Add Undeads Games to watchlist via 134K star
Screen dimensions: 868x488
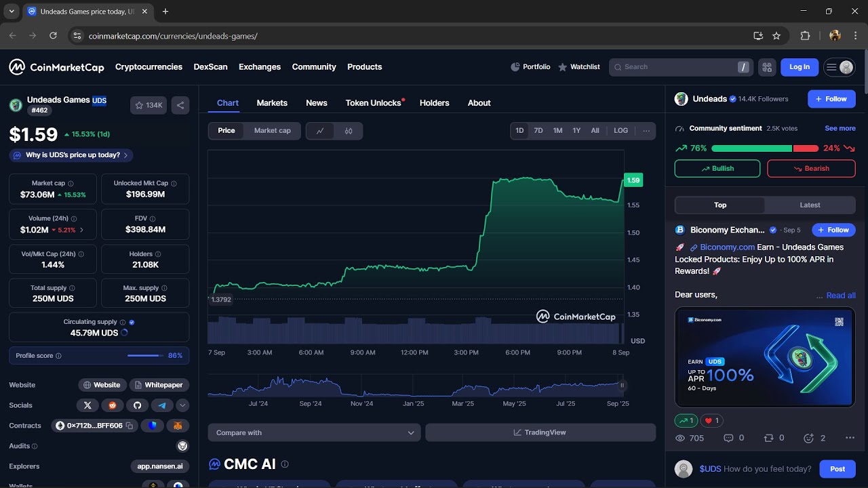(149, 105)
